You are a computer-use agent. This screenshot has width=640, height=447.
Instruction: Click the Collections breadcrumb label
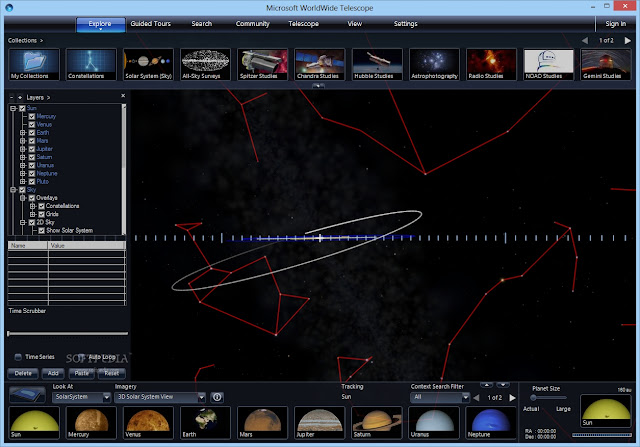click(22, 40)
